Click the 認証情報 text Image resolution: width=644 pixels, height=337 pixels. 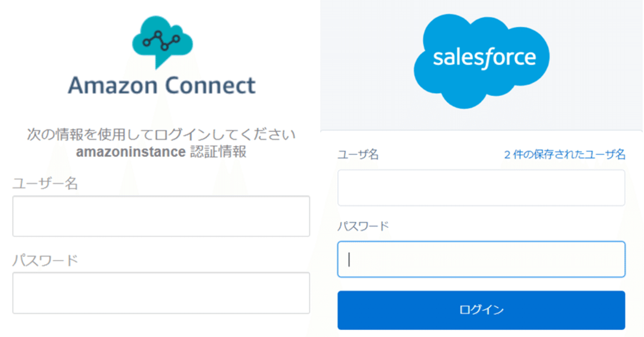[218, 152]
